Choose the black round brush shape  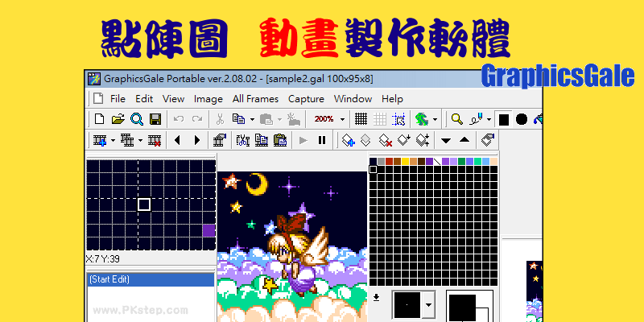click(x=521, y=119)
